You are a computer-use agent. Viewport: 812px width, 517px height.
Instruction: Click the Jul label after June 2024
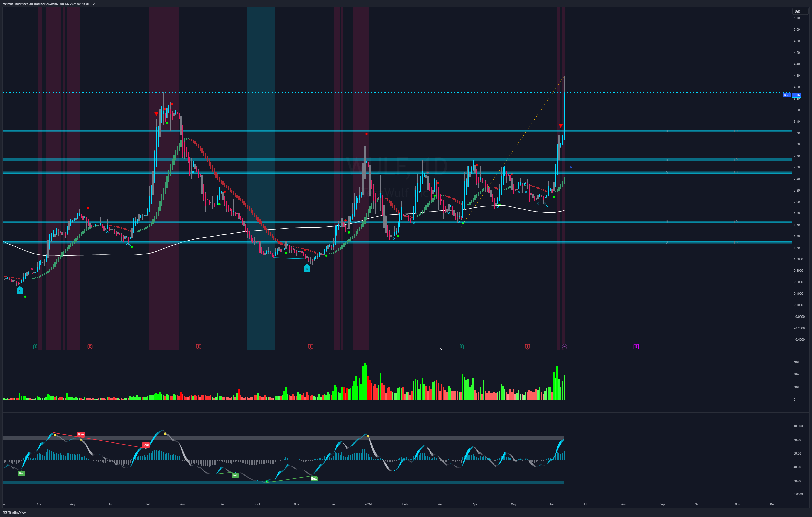point(585,504)
